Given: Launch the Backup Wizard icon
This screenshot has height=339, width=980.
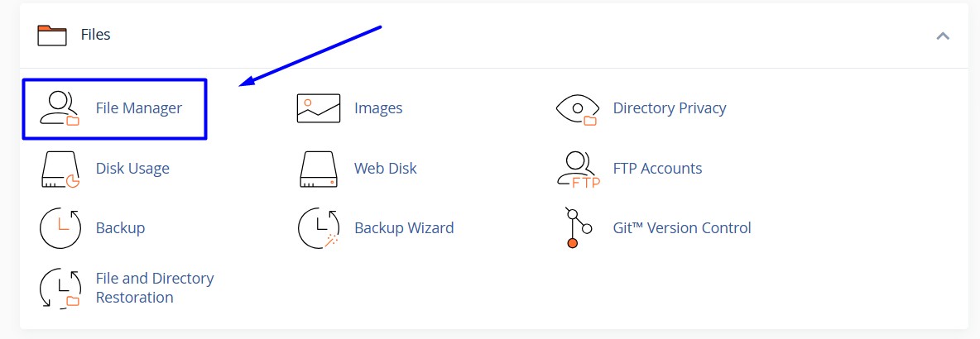Looking at the screenshot, I should (x=319, y=228).
